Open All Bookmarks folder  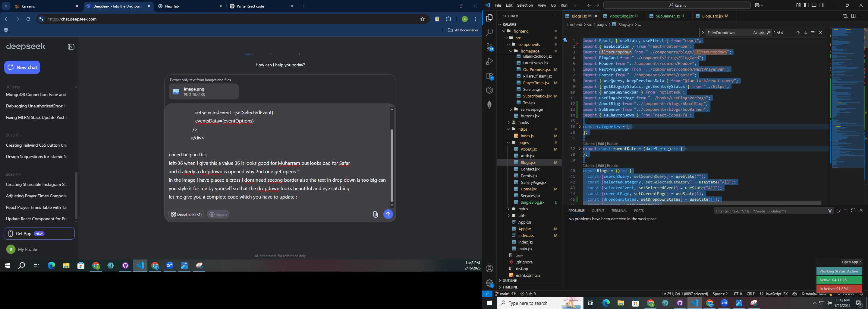[x=463, y=30]
